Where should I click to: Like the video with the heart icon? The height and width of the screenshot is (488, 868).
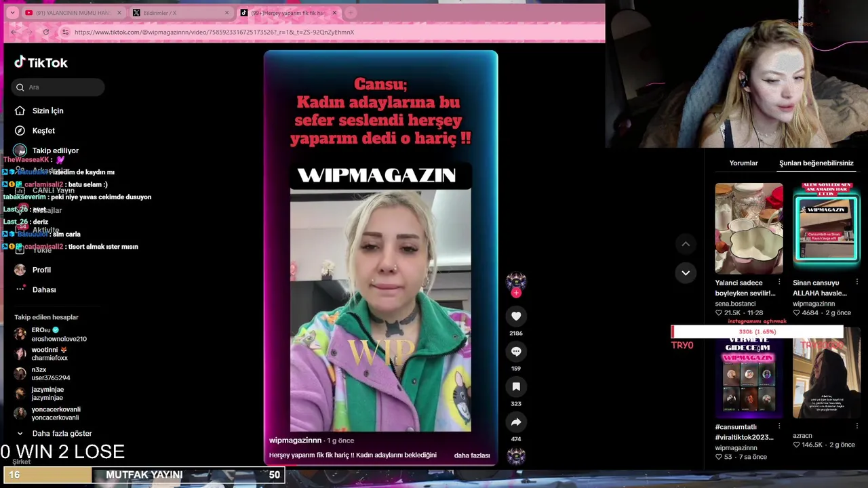(516, 316)
